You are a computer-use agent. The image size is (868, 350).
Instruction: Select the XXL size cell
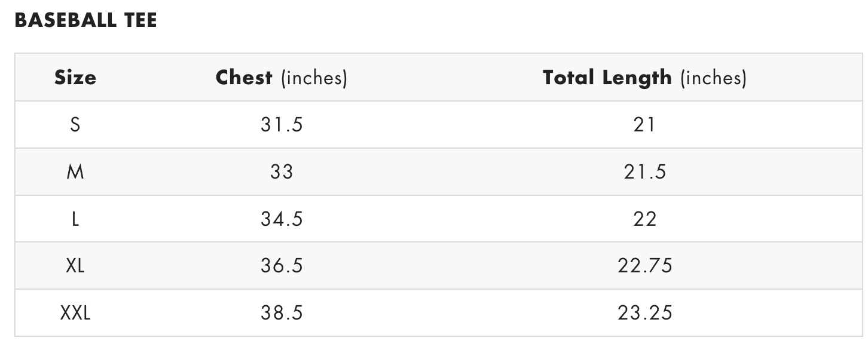75,313
